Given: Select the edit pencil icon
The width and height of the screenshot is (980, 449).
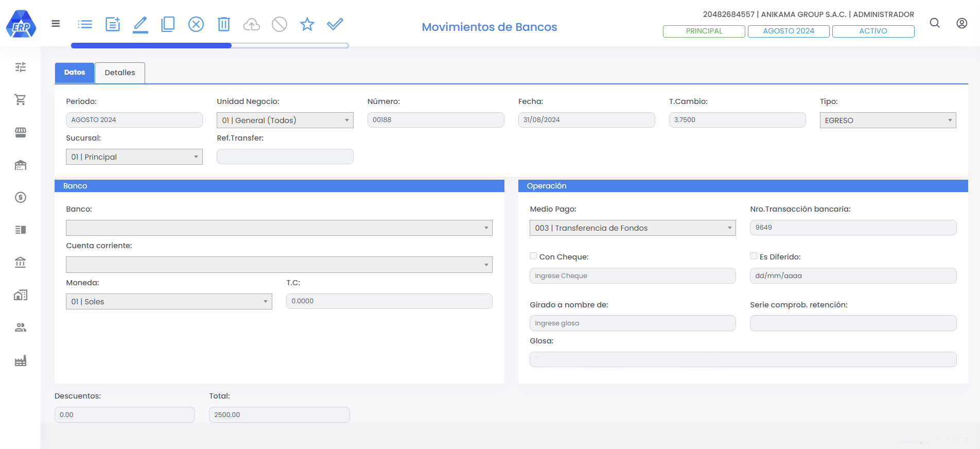Looking at the screenshot, I should tap(141, 24).
